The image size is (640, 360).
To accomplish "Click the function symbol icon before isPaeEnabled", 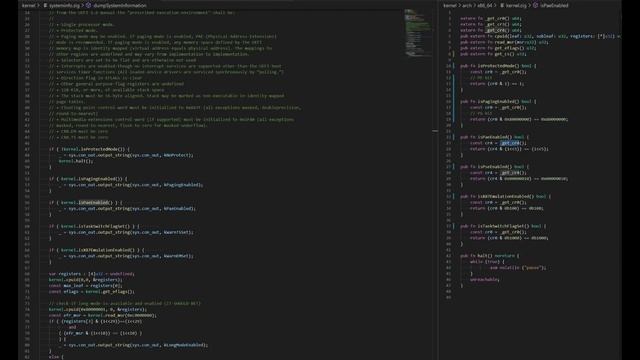I will pos(536,5).
